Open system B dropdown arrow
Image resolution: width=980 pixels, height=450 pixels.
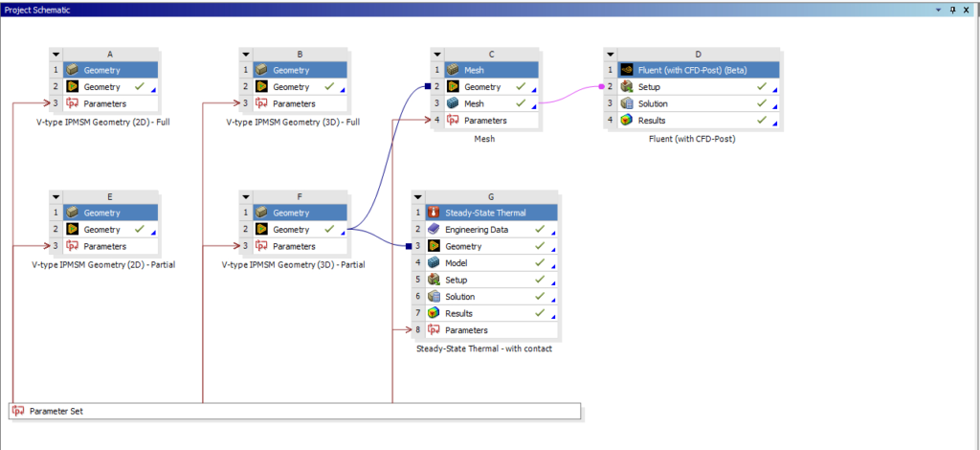pyautogui.click(x=246, y=55)
